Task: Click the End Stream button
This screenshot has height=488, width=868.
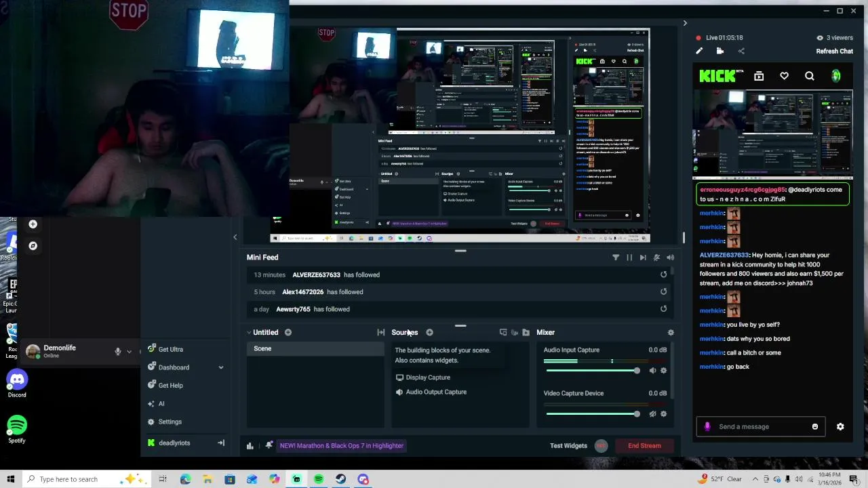Action: [644, 445]
